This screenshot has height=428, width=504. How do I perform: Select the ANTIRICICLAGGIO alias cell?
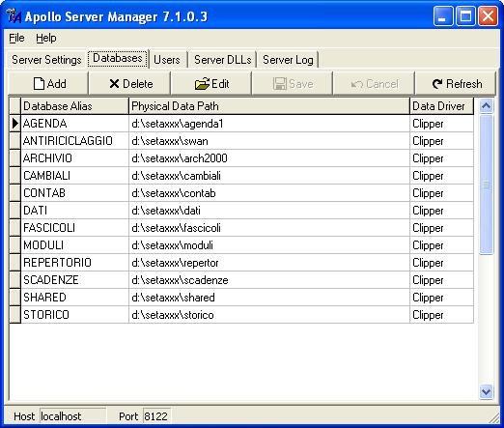coord(74,141)
